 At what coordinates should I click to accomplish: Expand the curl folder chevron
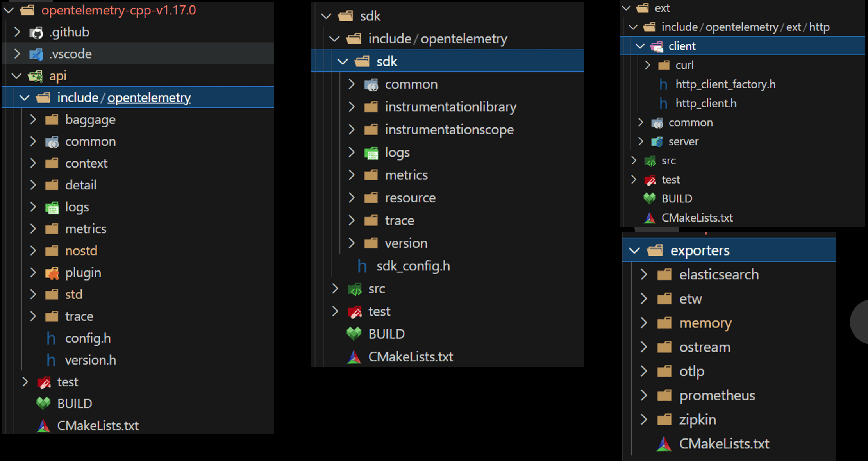[x=647, y=65]
